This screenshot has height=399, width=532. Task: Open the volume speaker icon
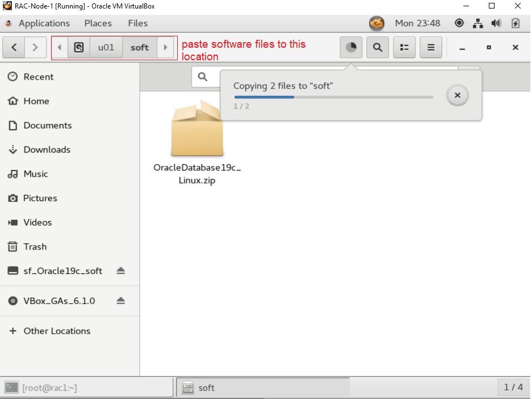click(x=496, y=23)
